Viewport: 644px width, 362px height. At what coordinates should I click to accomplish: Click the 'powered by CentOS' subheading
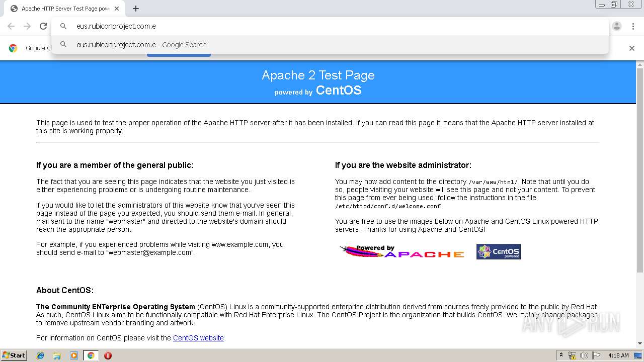coord(318,91)
